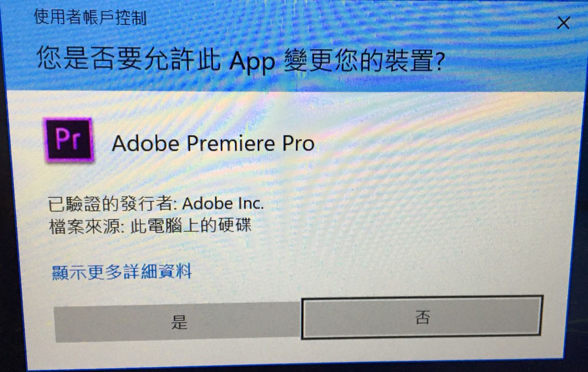Click the word Premiere in the app name
Screen dimensions: 588x372
[231, 143]
